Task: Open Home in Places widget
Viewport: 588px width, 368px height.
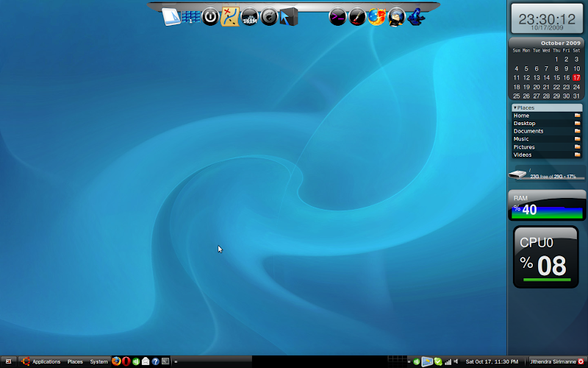Action: [x=547, y=116]
